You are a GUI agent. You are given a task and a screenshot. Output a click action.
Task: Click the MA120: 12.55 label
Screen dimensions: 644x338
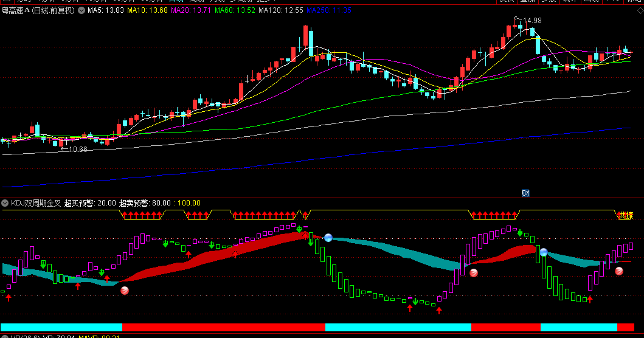(x=281, y=10)
